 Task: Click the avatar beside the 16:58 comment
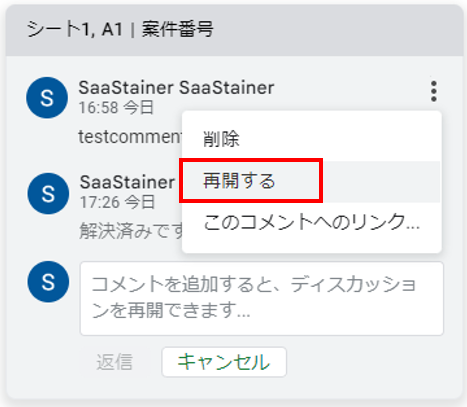[47, 98]
